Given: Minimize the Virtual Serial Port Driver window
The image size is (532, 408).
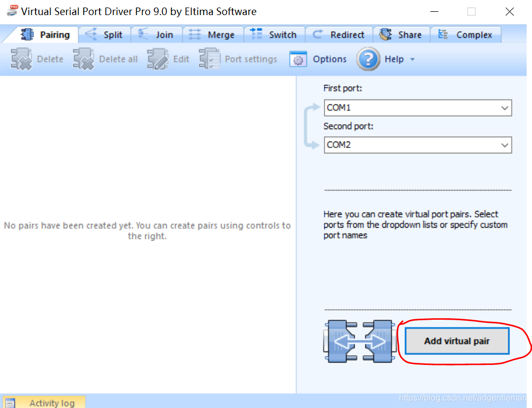Looking at the screenshot, I should (x=434, y=11).
